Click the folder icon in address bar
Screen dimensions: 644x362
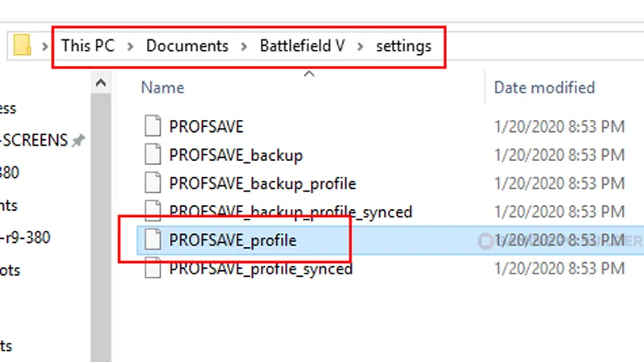coord(23,45)
